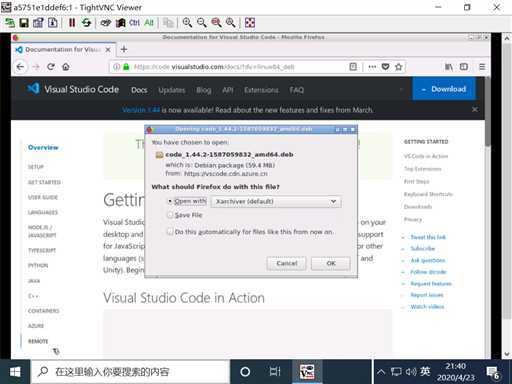
Task: Open the Blog menu item
Action: coord(204,90)
